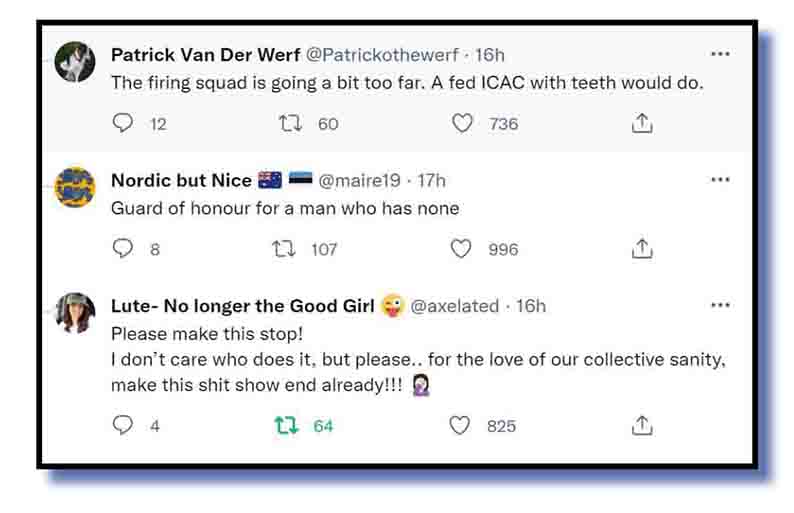Share Lute's tweet

[x=642, y=426]
